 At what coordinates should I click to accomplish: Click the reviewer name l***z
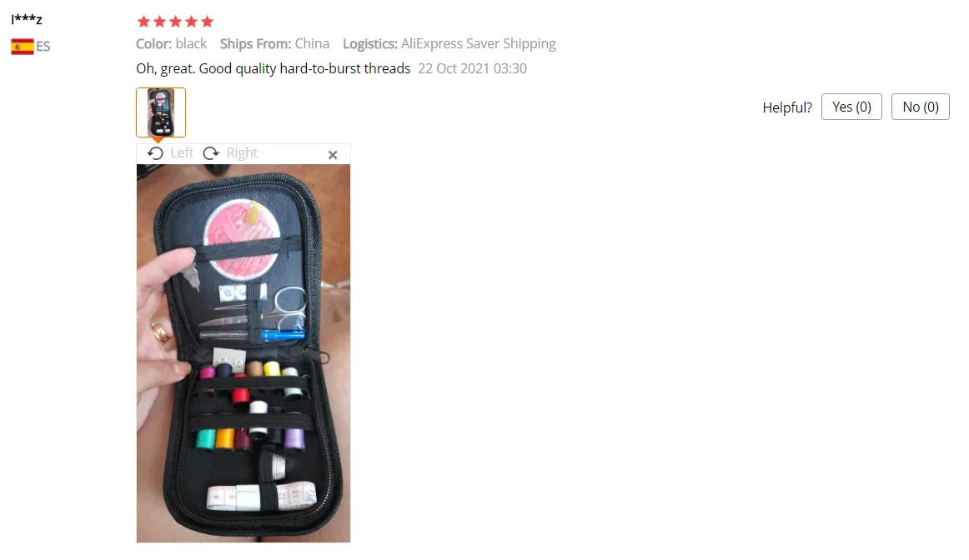[x=27, y=19]
